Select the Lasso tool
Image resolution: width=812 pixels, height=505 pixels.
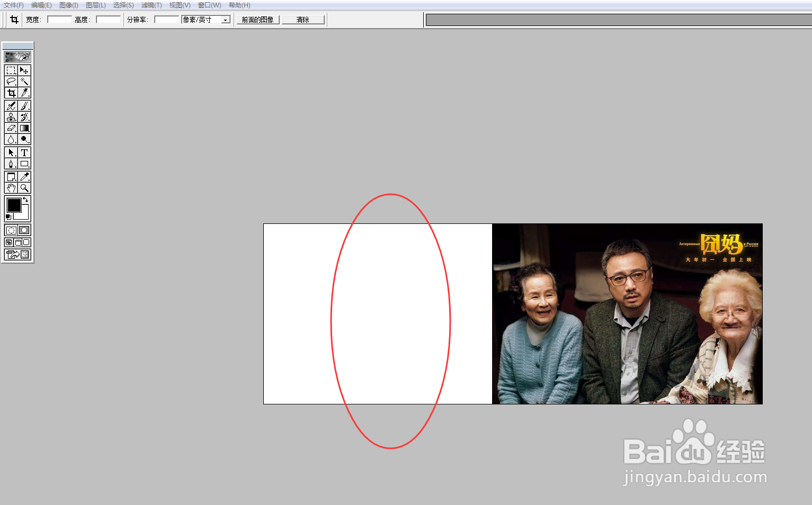(11, 82)
